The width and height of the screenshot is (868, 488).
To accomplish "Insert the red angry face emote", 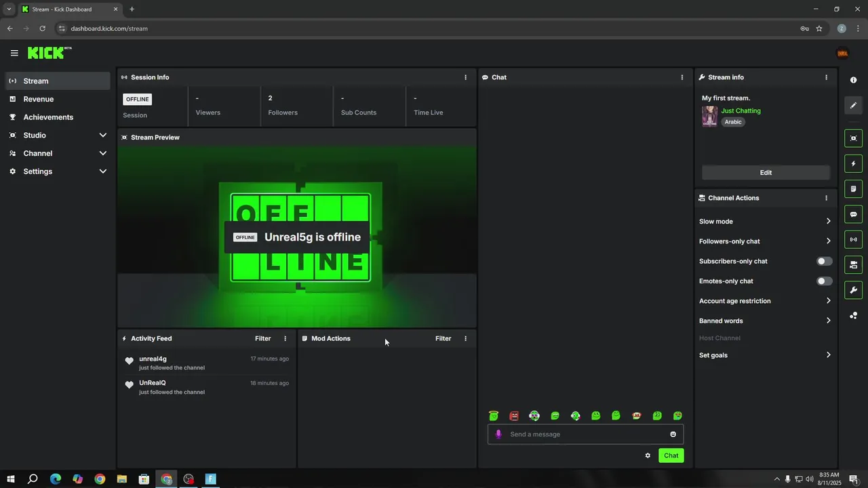I will click(514, 415).
